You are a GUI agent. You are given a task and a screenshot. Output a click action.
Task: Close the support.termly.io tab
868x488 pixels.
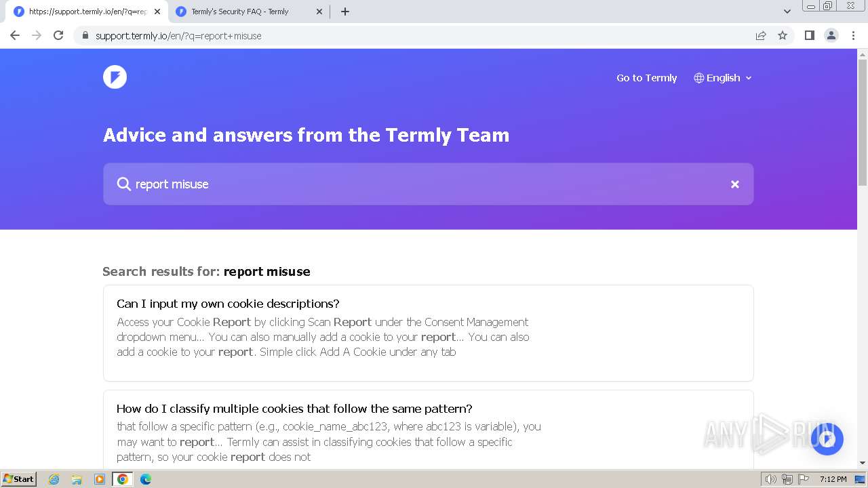[x=157, y=12]
